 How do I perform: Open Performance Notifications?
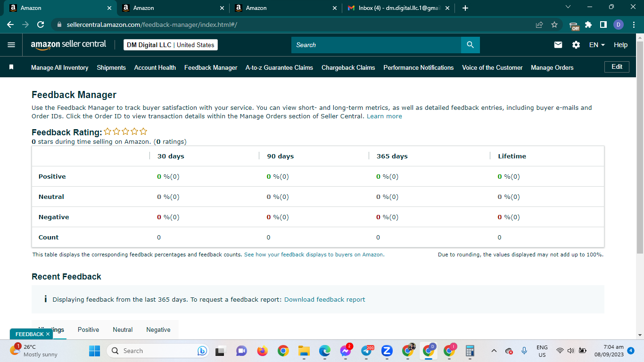pos(419,67)
